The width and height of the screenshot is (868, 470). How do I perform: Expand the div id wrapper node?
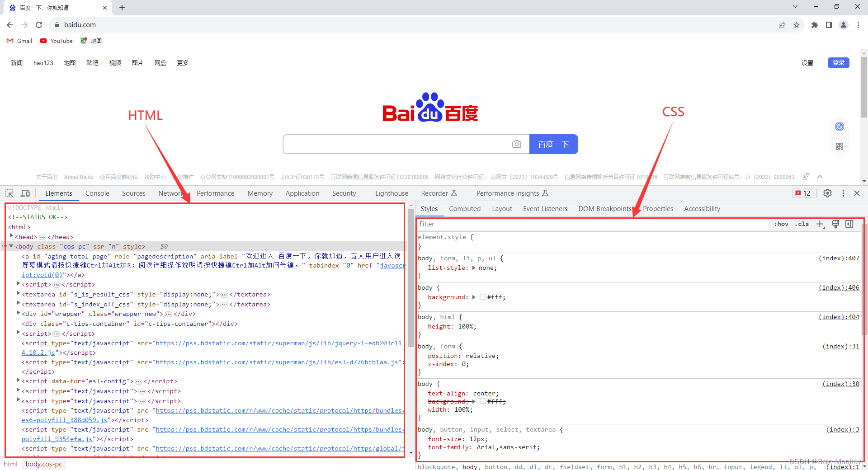(x=18, y=313)
